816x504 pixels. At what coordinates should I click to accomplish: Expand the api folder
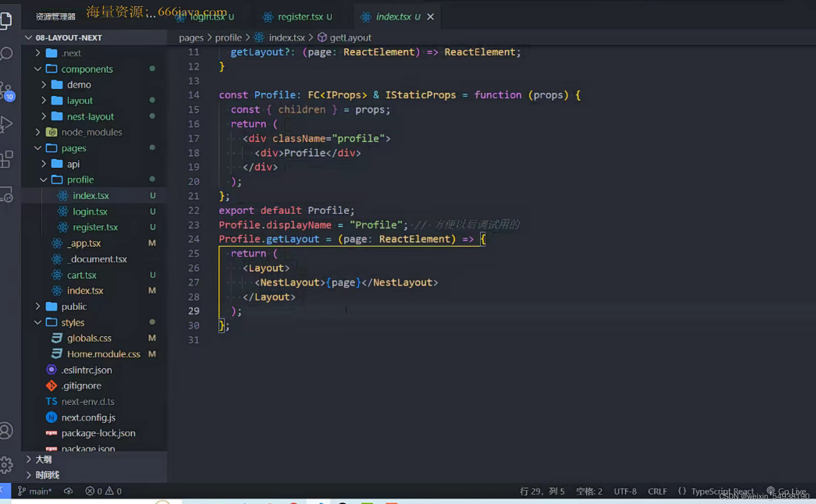(94, 164)
